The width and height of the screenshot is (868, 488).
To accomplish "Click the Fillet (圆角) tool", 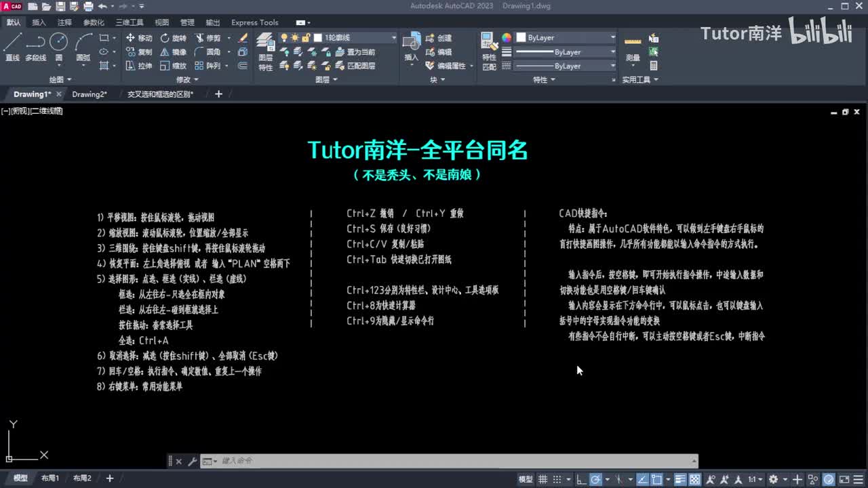I will (208, 52).
